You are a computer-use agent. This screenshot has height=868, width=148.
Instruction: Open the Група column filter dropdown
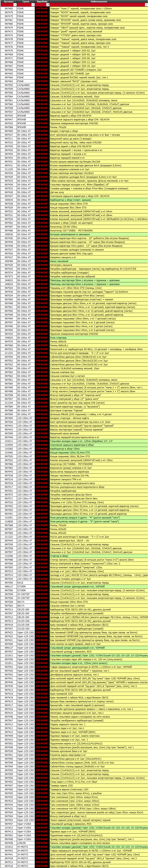[33, 5]
